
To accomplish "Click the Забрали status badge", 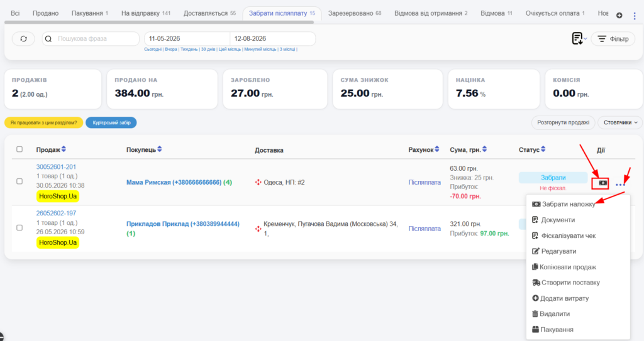I will click(553, 178).
